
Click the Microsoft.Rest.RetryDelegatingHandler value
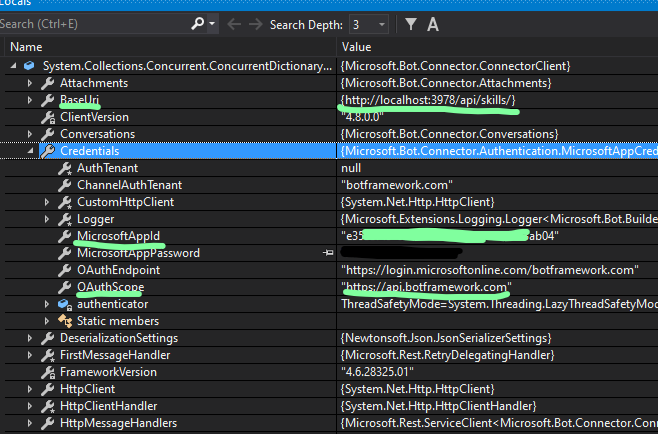pos(447,355)
